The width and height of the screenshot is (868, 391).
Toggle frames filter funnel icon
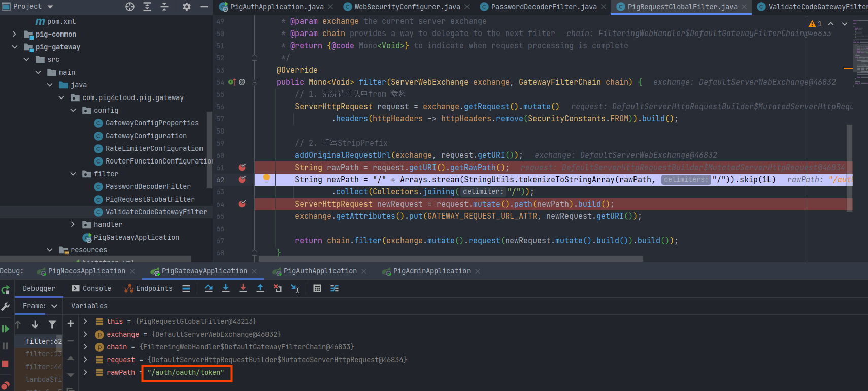[x=52, y=324]
